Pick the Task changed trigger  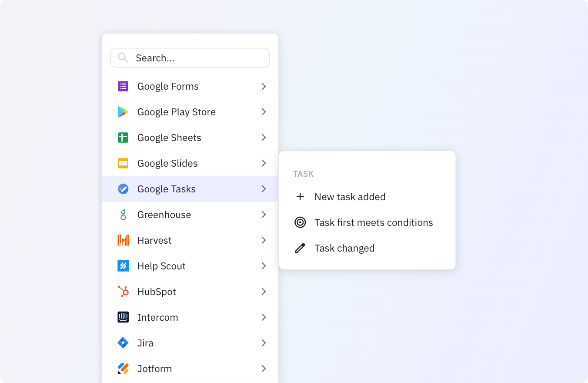[367, 248]
